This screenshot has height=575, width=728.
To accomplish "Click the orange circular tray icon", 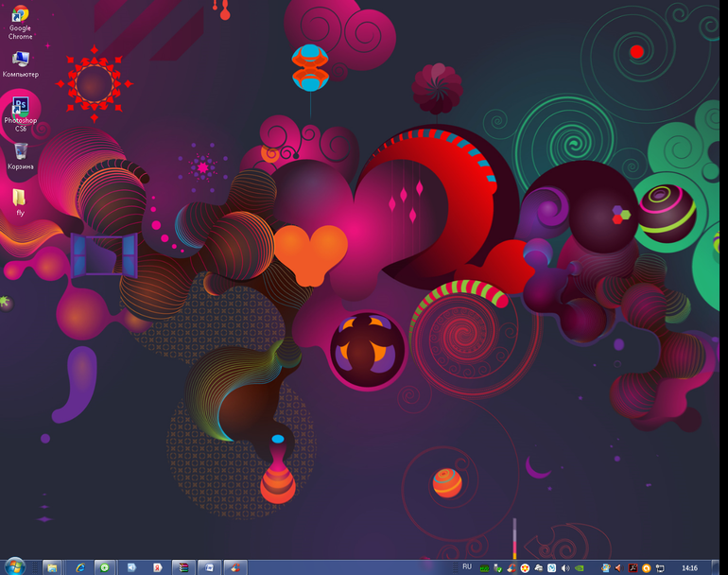I will 647,568.
